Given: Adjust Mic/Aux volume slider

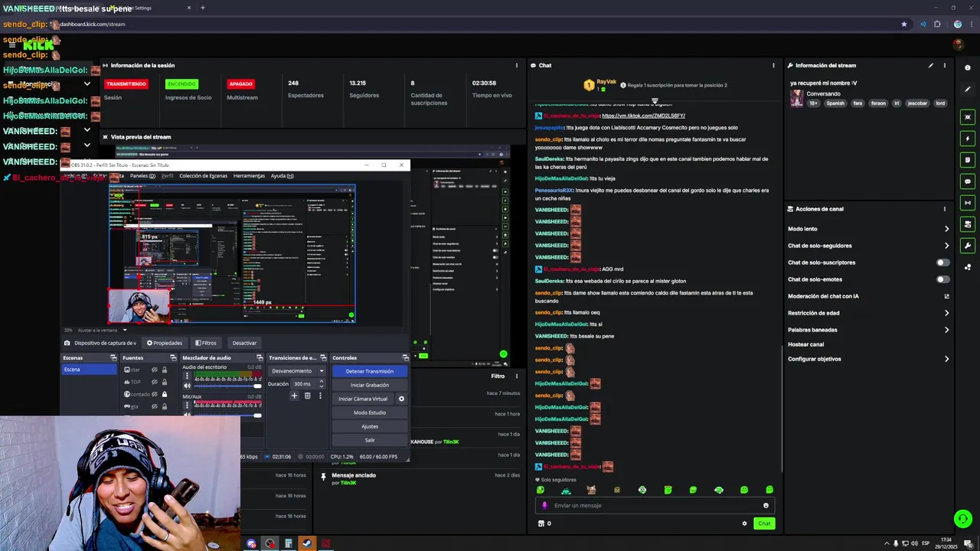Looking at the screenshot, I should 228,415.
